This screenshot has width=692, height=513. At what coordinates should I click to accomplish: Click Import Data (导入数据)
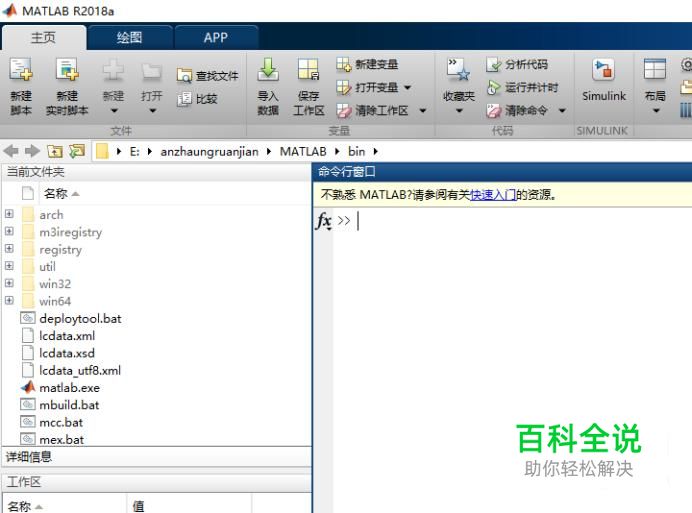(x=268, y=87)
